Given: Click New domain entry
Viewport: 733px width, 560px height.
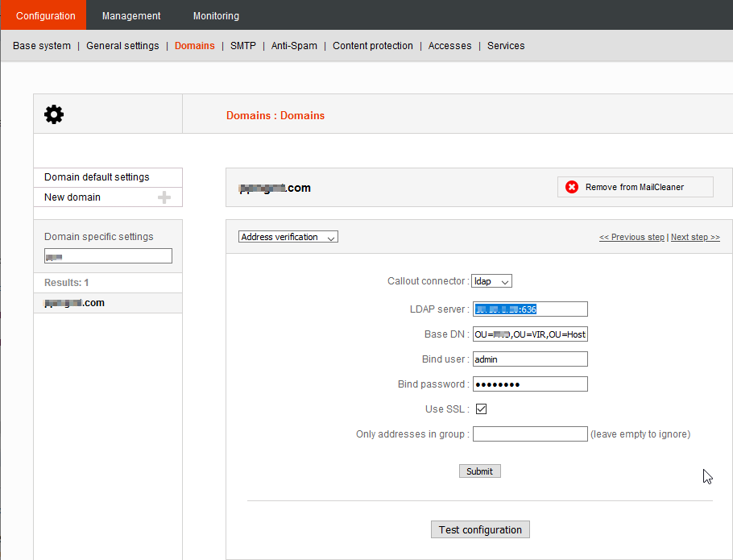Looking at the screenshot, I should pyautogui.click(x=108, y=197).
